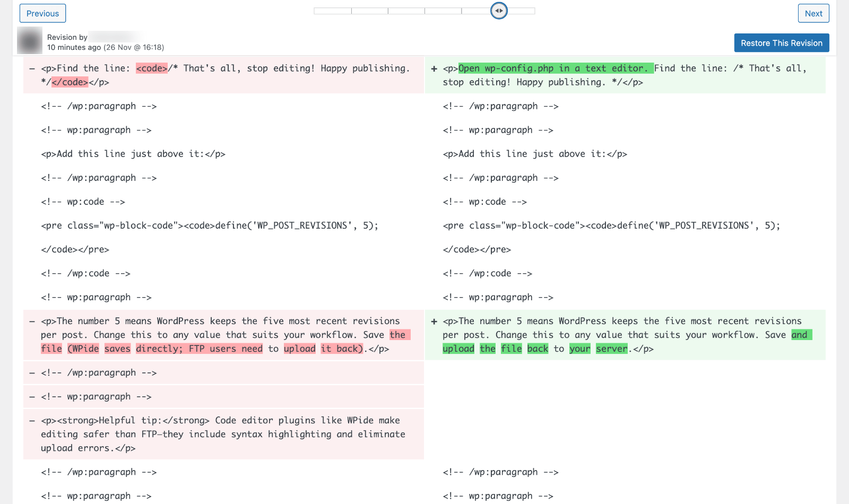Click plus marker beside added 'Open wp-config.php' row
The height and width of the screenshot is (504, 849).
point(434,68)
